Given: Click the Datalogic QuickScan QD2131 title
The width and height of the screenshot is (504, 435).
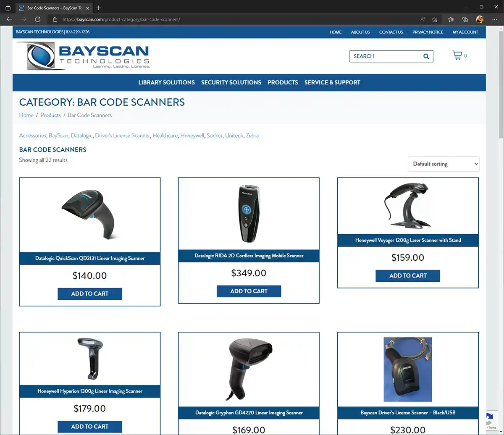Looking at the screenshot, I should pos(90,258).
